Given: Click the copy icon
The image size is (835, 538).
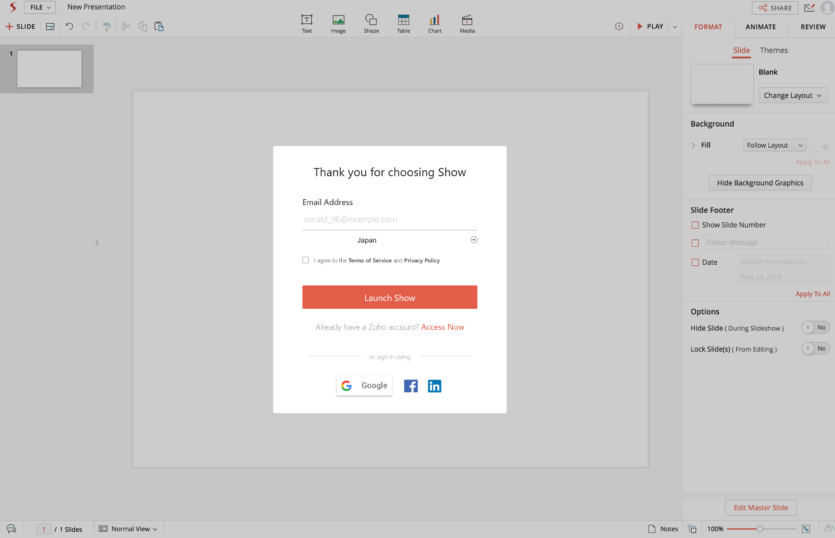Looking at the screenshot, I should click(x=143, y=26).
